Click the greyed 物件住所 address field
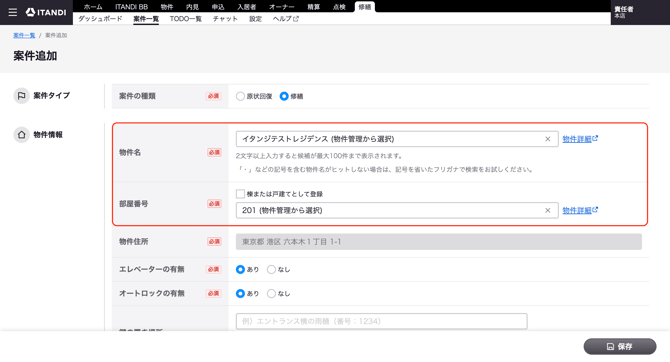 click(438, 241)
